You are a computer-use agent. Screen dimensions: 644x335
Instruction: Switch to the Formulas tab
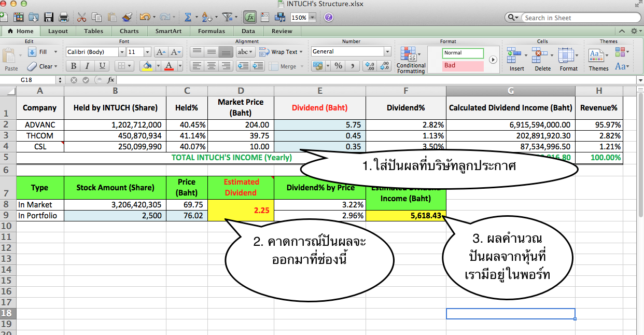pyautogui.click(x=212, y=31)
